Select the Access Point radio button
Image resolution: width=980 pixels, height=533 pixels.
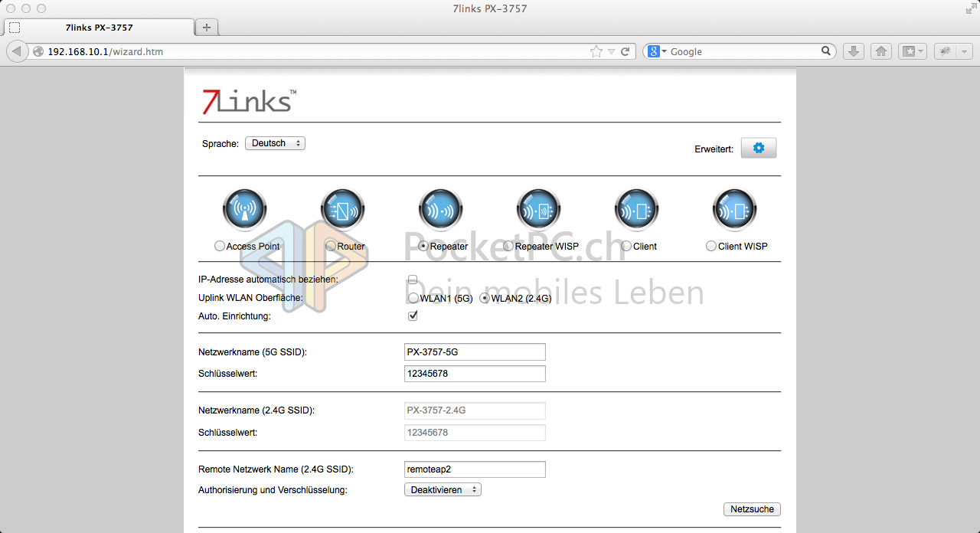pyautogui.click(x=220, y=247)
